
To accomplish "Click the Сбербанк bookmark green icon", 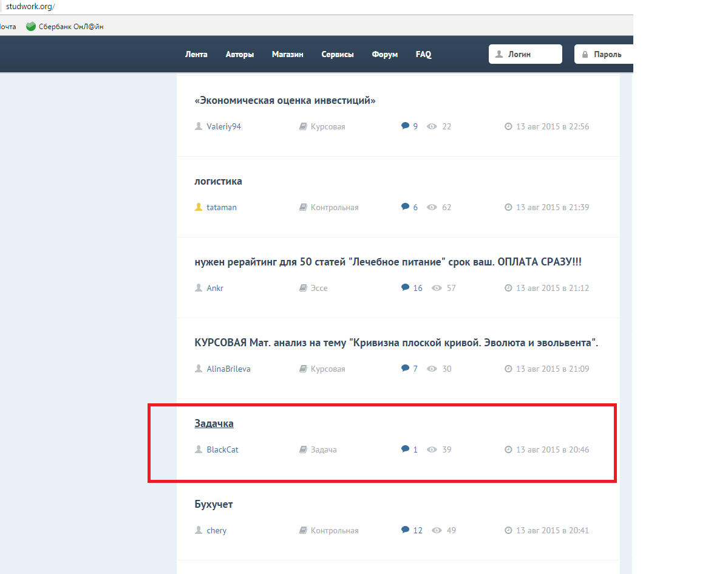I will click(30, 27).
